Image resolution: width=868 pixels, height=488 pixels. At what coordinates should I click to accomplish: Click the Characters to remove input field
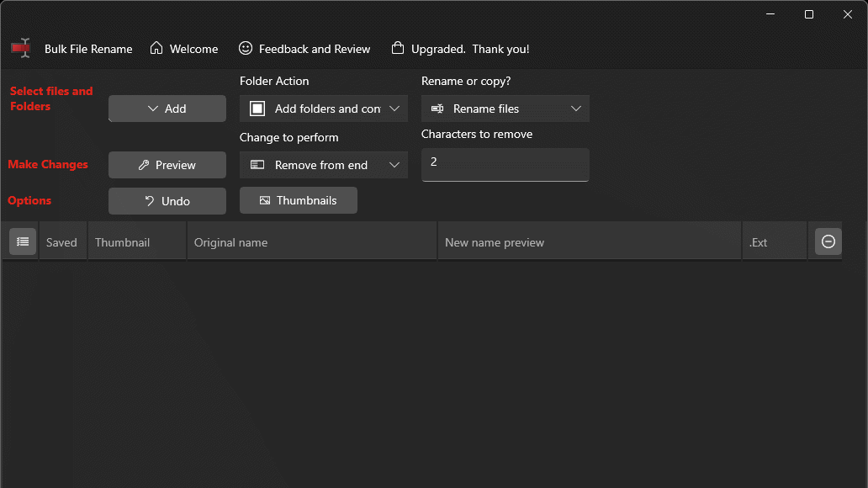pos(505,163)
